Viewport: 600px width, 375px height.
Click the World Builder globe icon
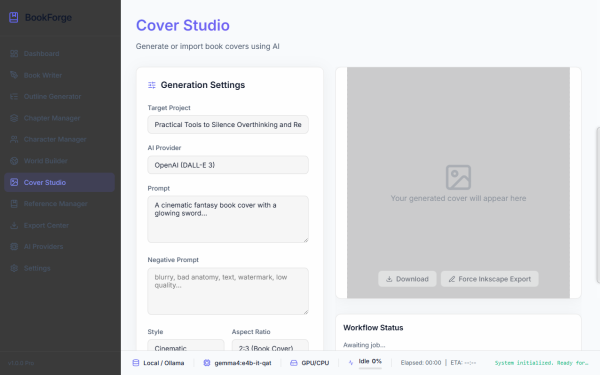click(14, 161)
